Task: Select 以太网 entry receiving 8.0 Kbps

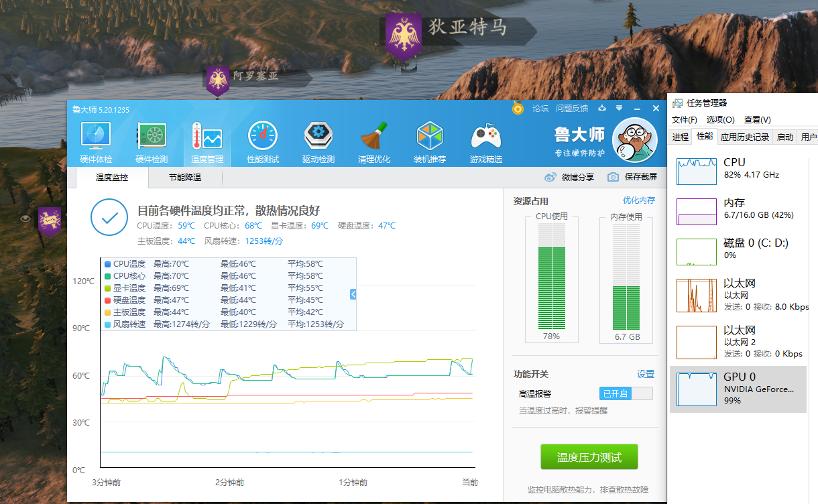Action: click(x=738, y=295)
